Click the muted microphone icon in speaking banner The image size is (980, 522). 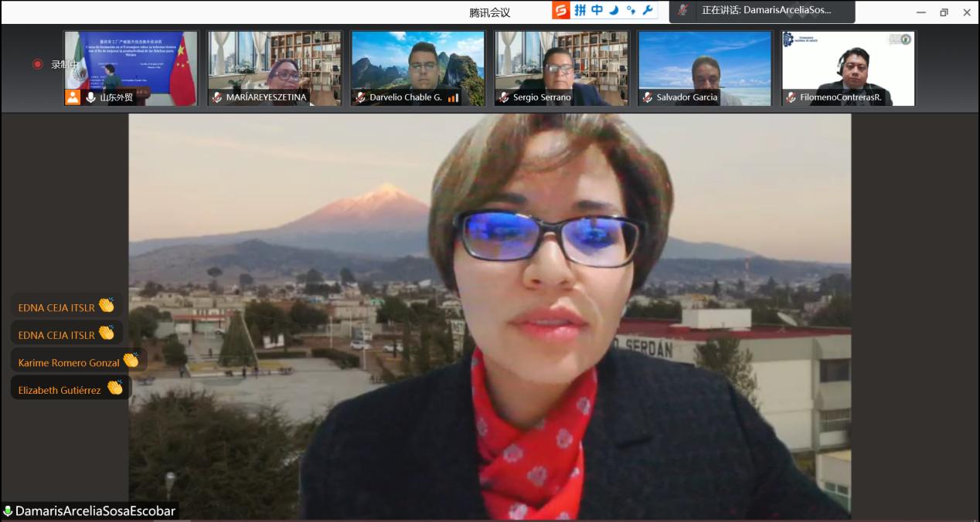(x=682, y=10)
